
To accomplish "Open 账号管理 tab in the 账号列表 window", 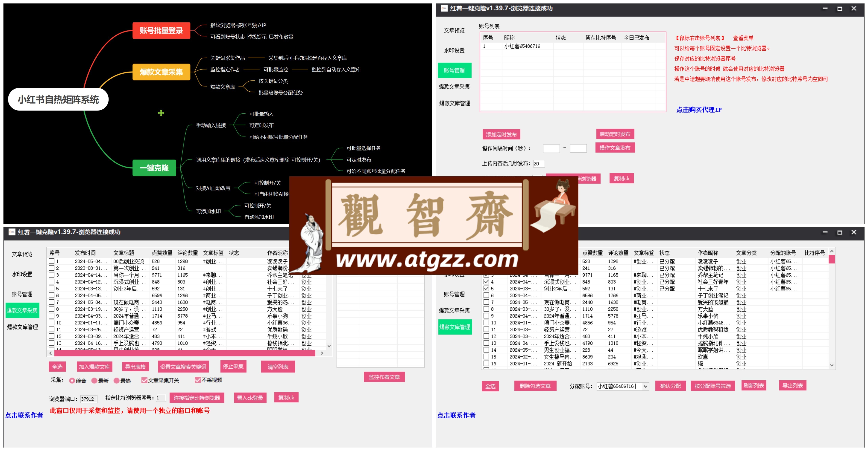I will tap(454, 70).
